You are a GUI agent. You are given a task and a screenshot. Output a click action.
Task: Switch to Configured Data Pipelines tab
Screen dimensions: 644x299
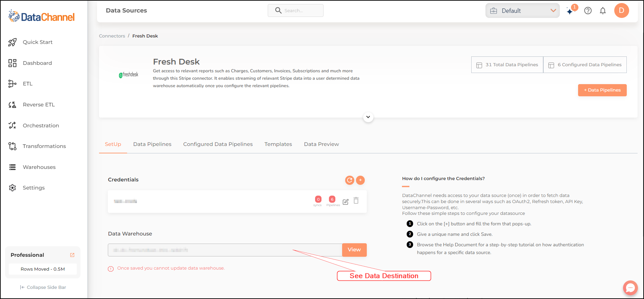218,144
